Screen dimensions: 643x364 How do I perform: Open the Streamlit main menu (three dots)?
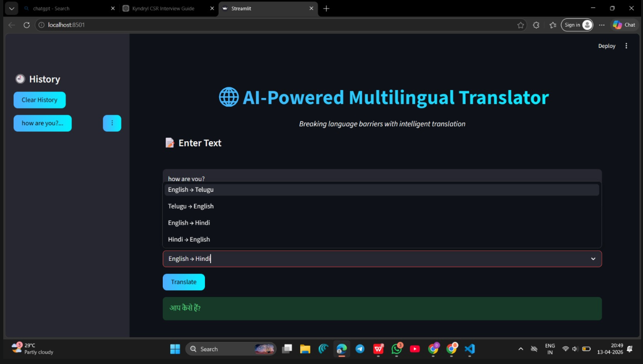tap(626, 46)
